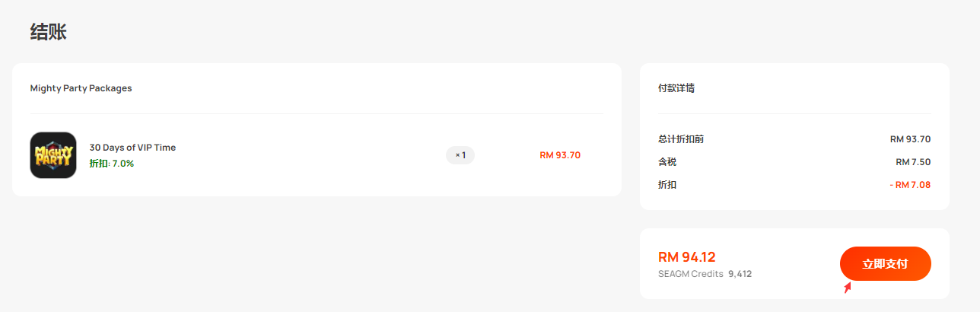Click the 结账 checkout page title

tap(48, 32)
